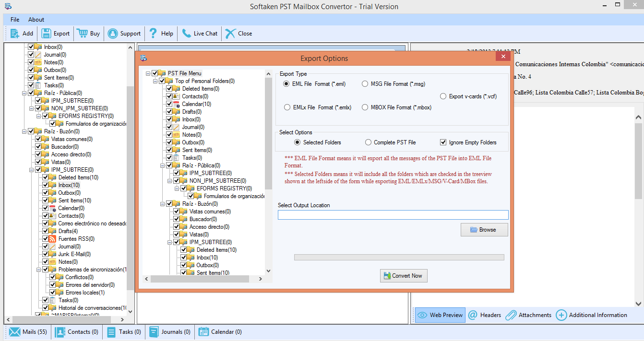Click the Browse button

point(484,230)
